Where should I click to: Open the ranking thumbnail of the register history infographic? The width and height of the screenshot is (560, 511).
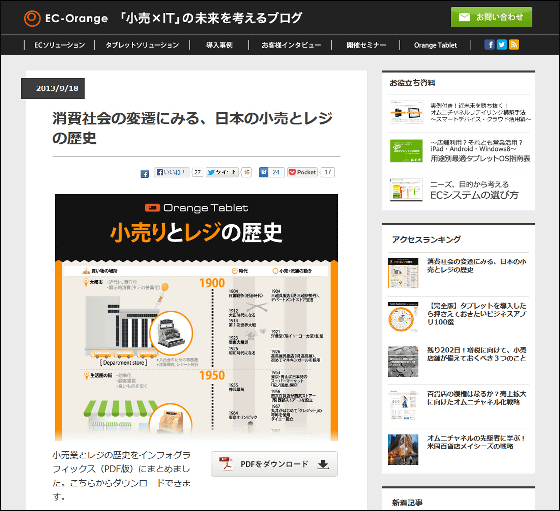click(x=403, y=273)
